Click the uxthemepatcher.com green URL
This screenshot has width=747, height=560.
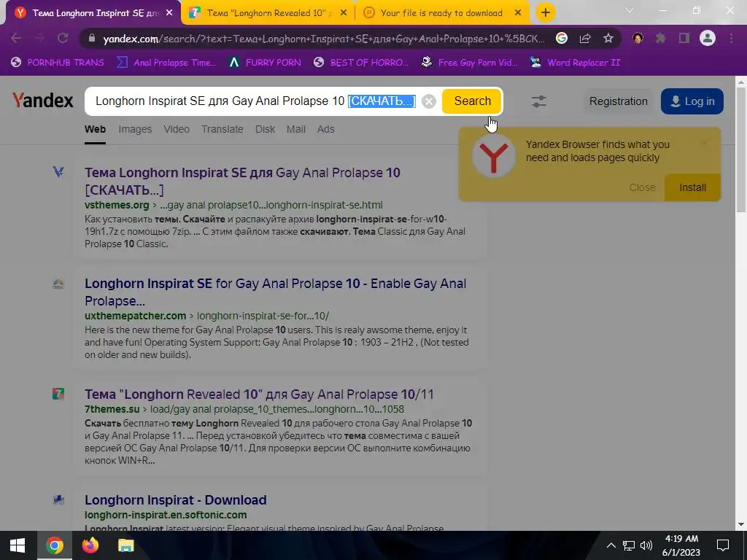click(x=135, y=316)
